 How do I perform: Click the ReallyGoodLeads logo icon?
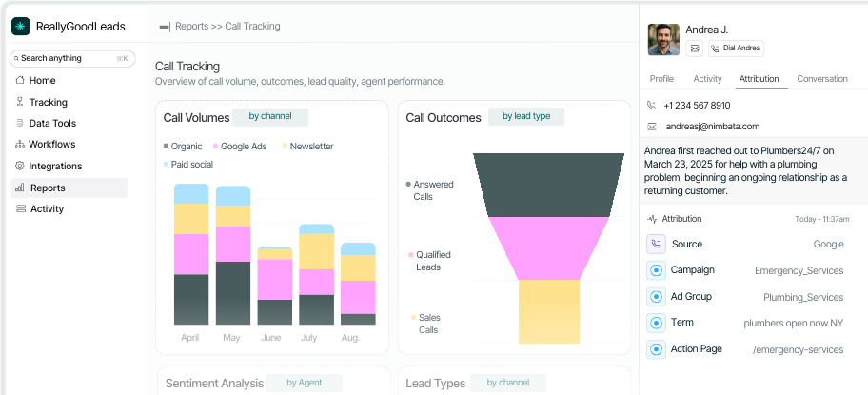pos(21,27)
